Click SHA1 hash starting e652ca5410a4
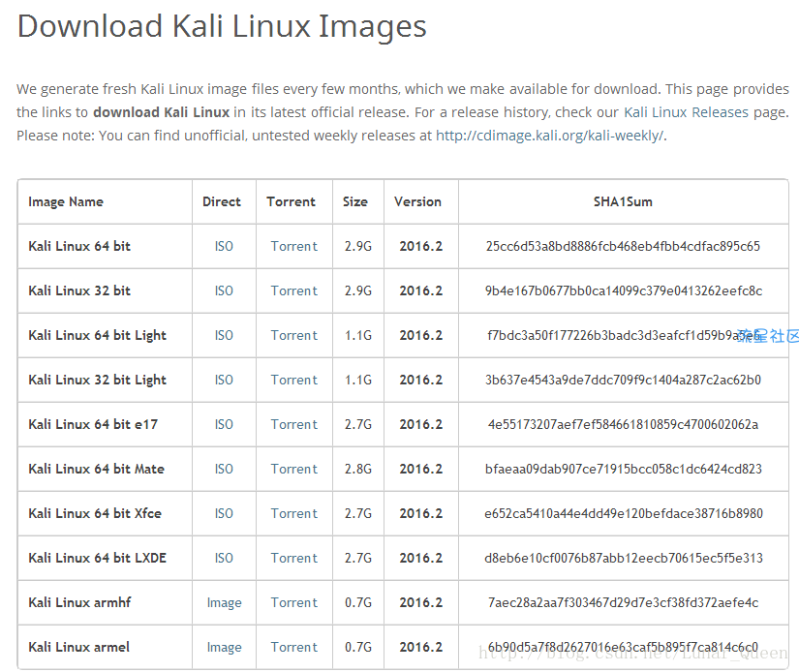This screenshot has width=799, height=672. pos(623,513)
